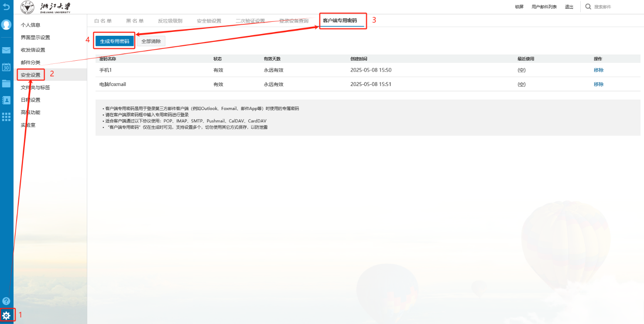Open the settings gear icon
The image size is (644, 324).
[x=7, y=315]
